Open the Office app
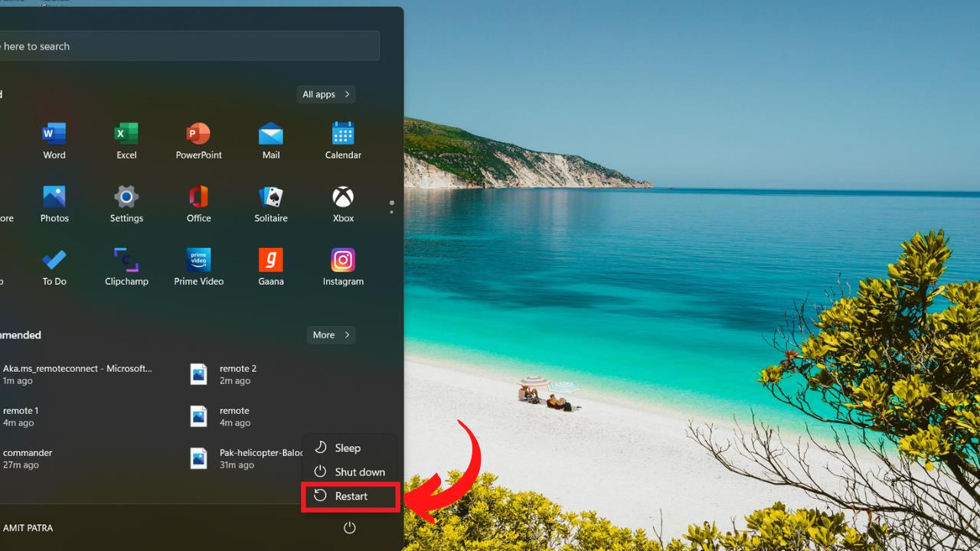The width and height of the screenshot is (980, 551). point(198,204)
